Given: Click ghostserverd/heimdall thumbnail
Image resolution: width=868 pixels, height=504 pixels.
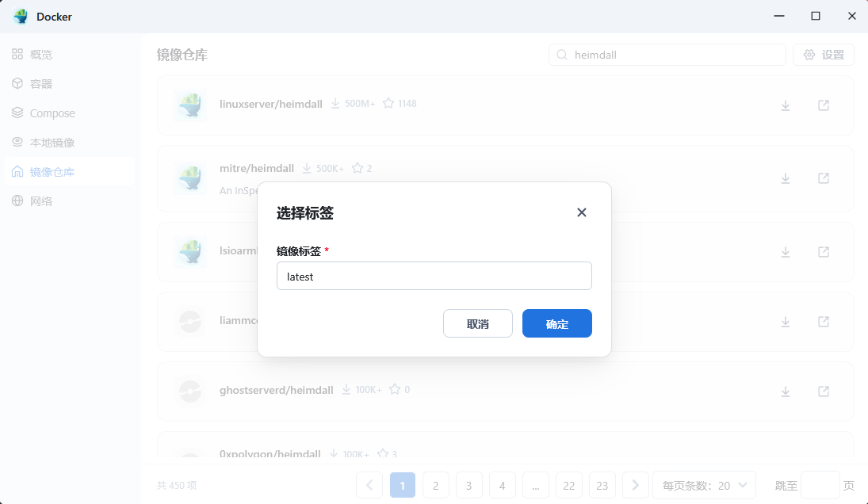Looking at the screenshot, I should (190, 391).
